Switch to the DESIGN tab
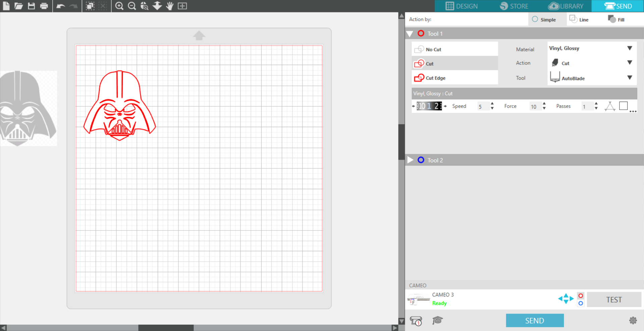644x331 pixels. pos(461,6)
